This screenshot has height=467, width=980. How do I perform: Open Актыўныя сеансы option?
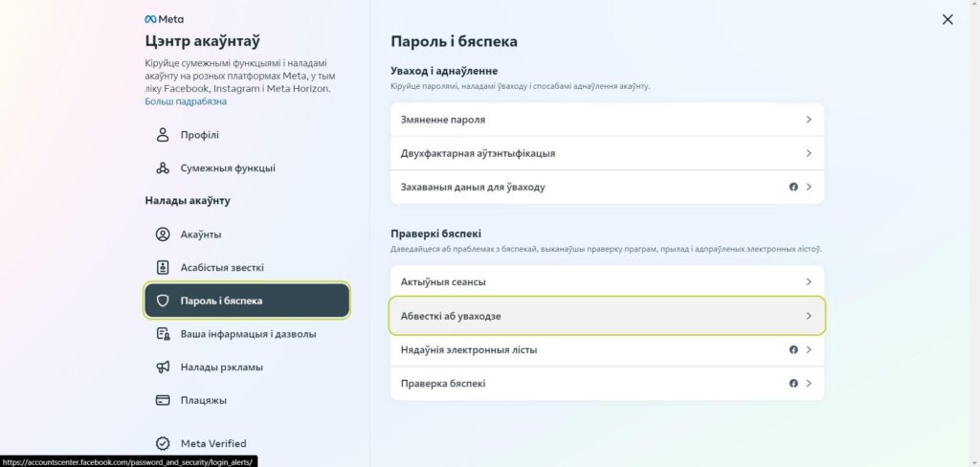(607, 282)
